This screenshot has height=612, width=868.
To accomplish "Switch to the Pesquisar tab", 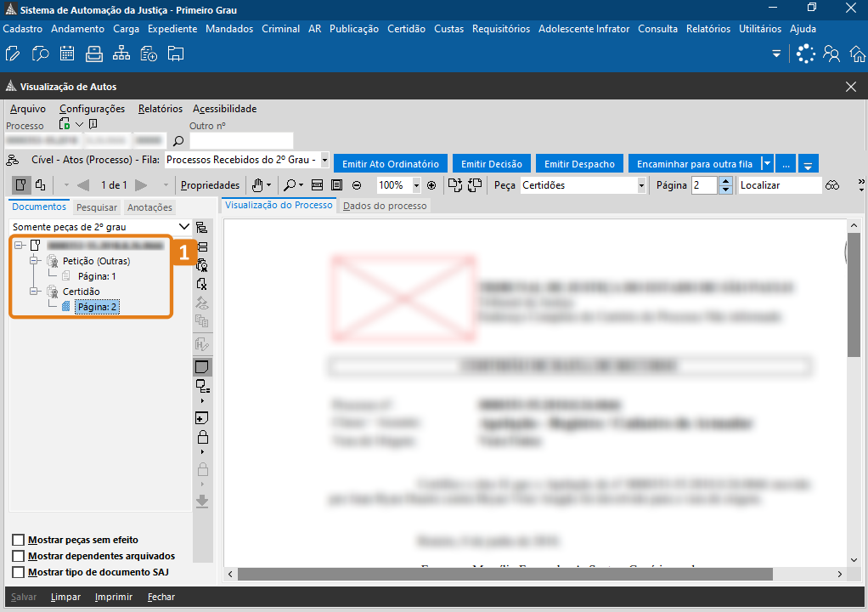I will coord(97,207).
